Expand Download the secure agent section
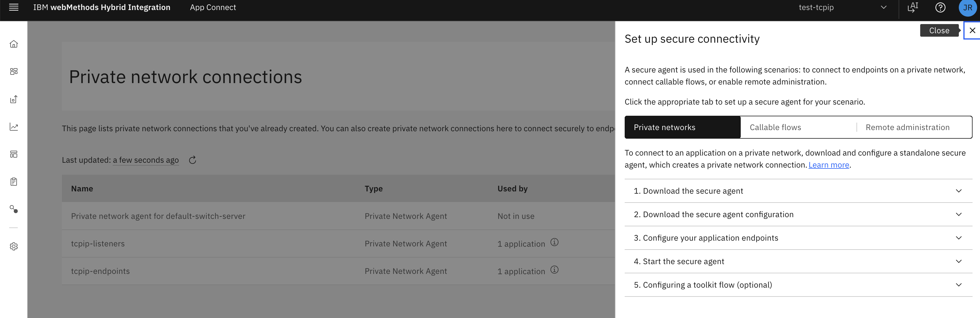This screenshot has height=318, width=980. 798,191
